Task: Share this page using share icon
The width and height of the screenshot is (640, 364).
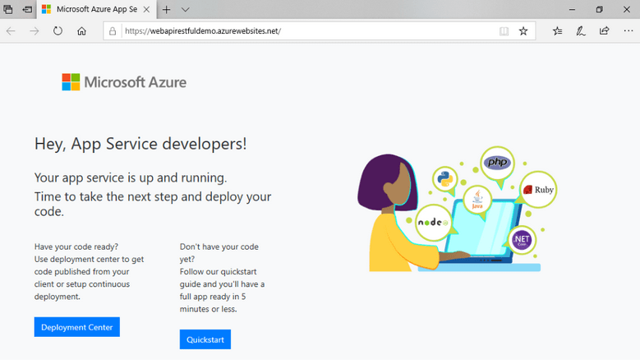Action: click(x=604, y=31)
